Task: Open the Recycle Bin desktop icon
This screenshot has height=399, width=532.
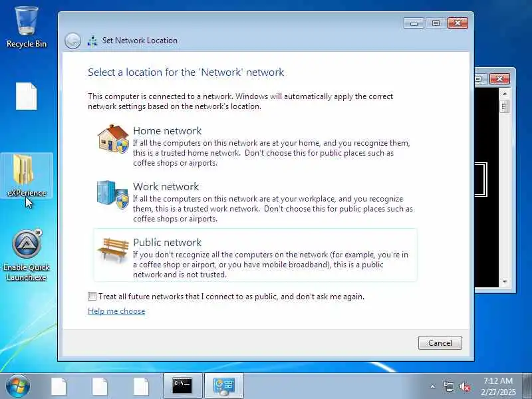Action: (x=27, y=27)
